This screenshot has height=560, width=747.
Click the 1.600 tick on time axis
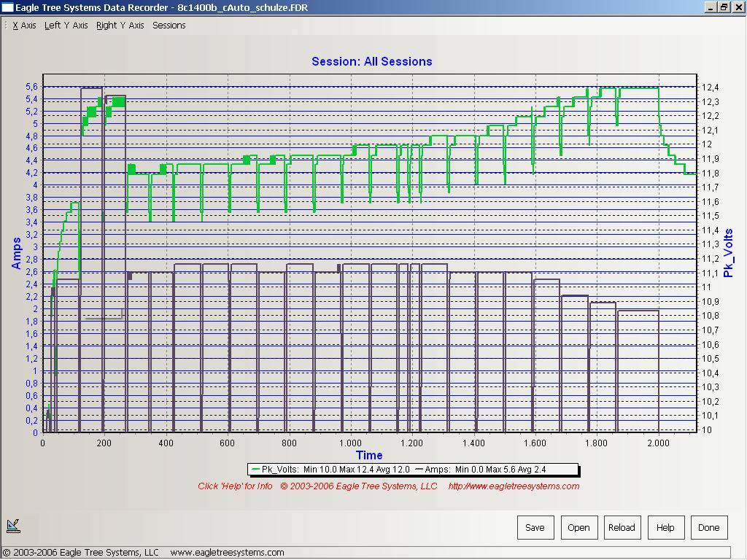535,443
